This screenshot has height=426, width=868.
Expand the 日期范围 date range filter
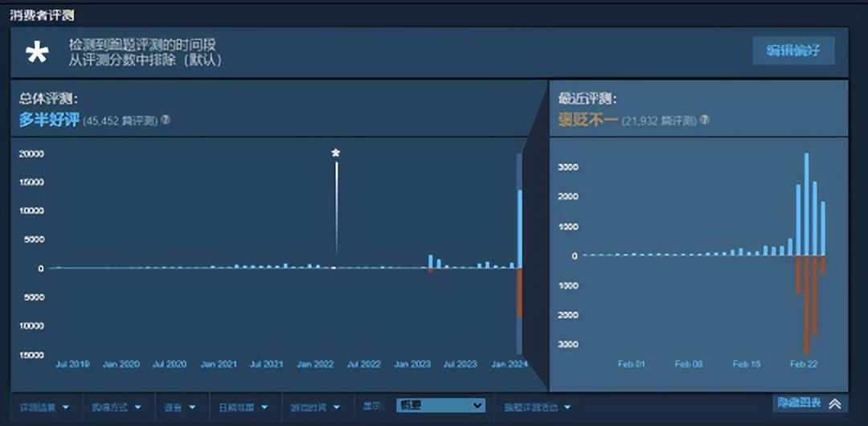[x=244, y=407]
